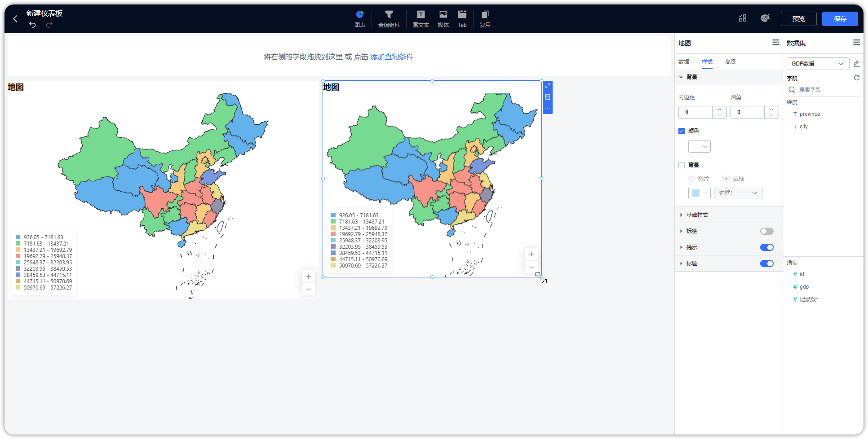Insert a new chart via 图表 icon

359,18
